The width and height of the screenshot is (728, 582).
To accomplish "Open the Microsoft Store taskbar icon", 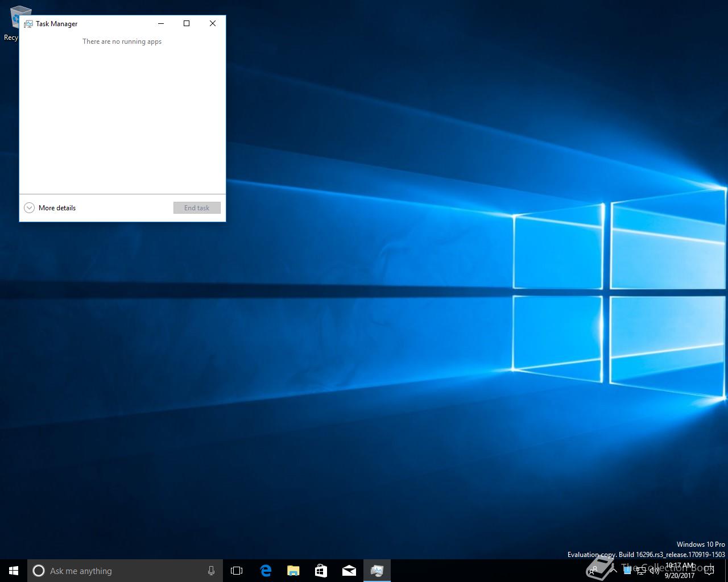I will tap(321, 571).
